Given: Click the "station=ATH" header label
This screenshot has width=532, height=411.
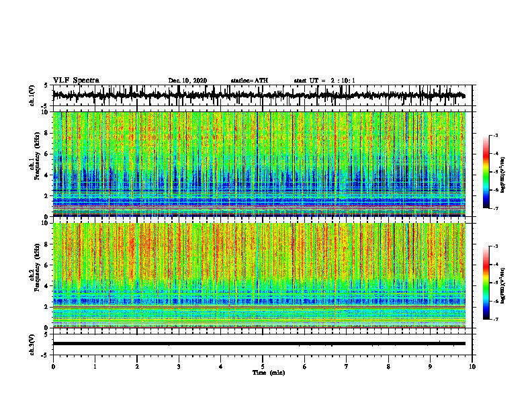Looking at the screenshot, I should pyautogui.click(x=249, y=81).
